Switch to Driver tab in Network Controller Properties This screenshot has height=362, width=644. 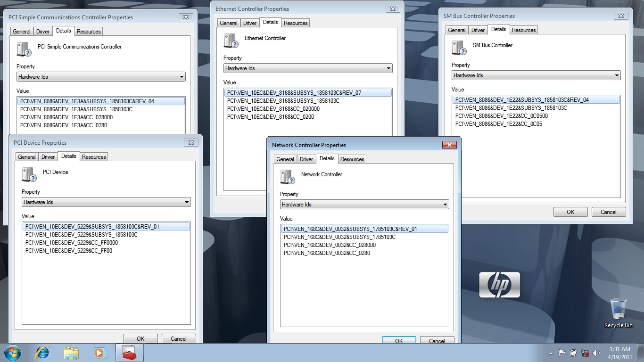(x=306, y=159)
